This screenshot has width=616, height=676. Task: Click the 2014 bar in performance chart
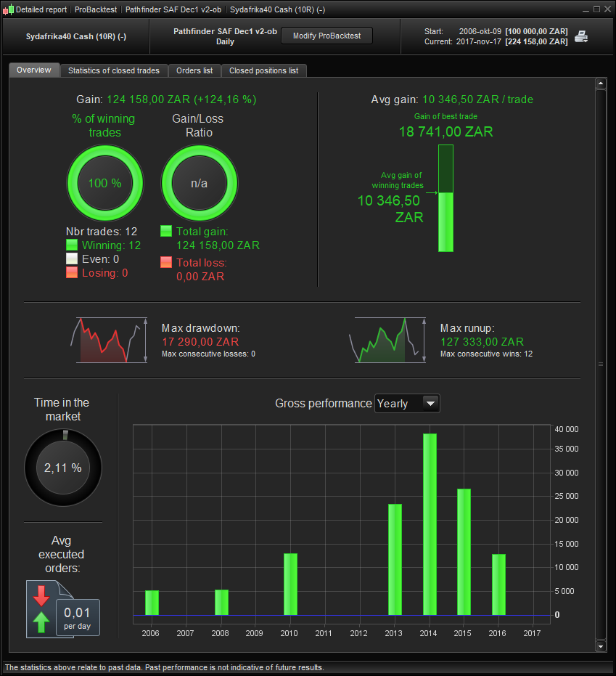[x=430, y=524]
